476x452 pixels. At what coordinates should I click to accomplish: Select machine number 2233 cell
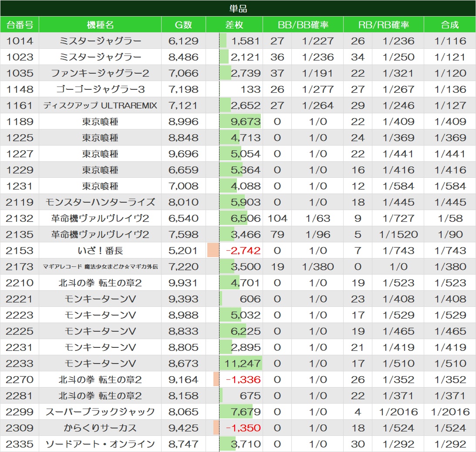point(20,364)
